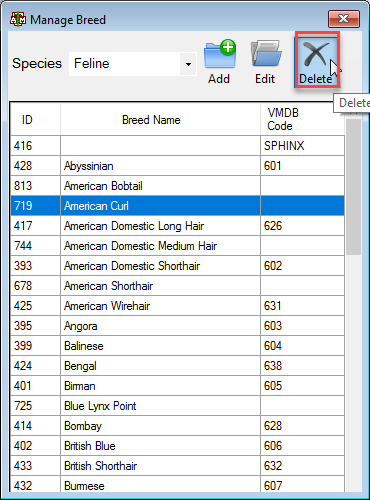Click VMDB code 603 cell

pos(302,326)
